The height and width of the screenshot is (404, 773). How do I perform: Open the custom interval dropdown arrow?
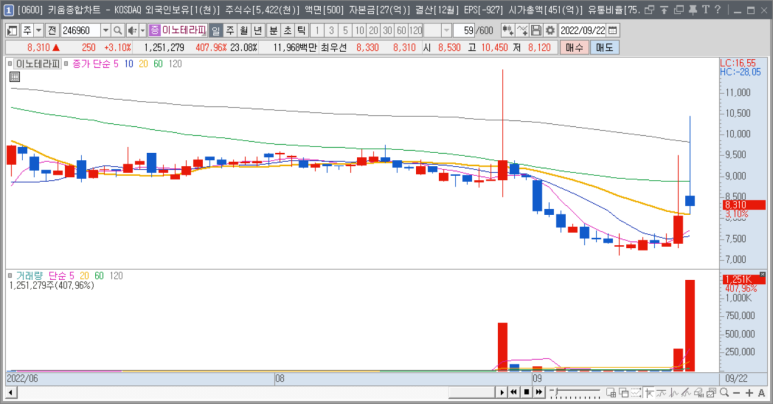point(446,31)
